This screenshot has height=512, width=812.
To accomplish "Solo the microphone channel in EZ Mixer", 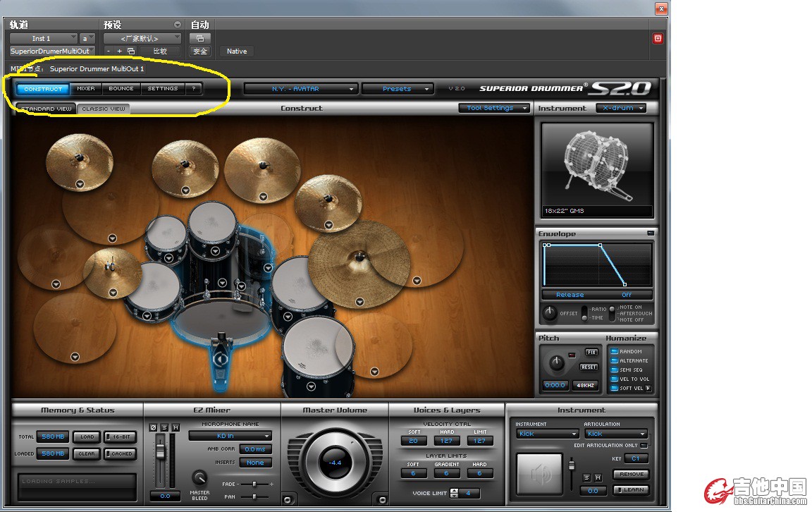I will click(x=164, y=427).
